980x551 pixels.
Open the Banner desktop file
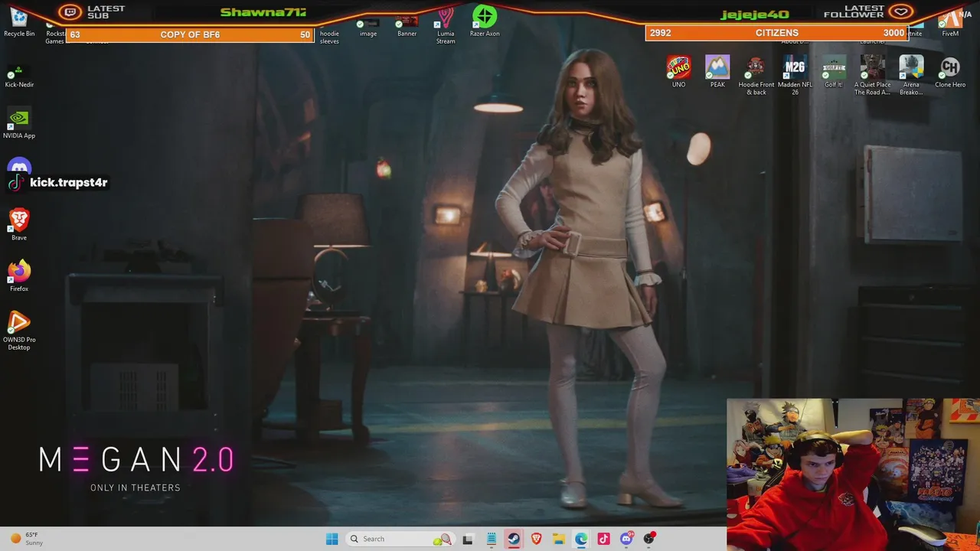click(407, 27)
